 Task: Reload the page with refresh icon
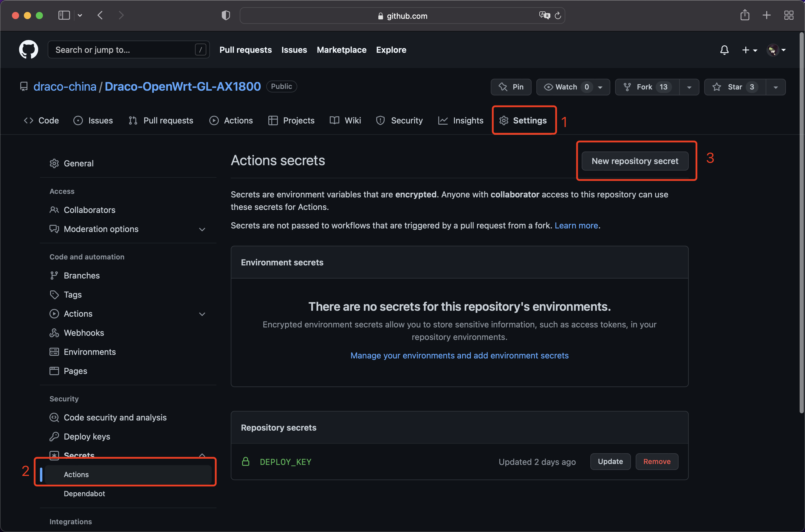click(x=558, y=16)
